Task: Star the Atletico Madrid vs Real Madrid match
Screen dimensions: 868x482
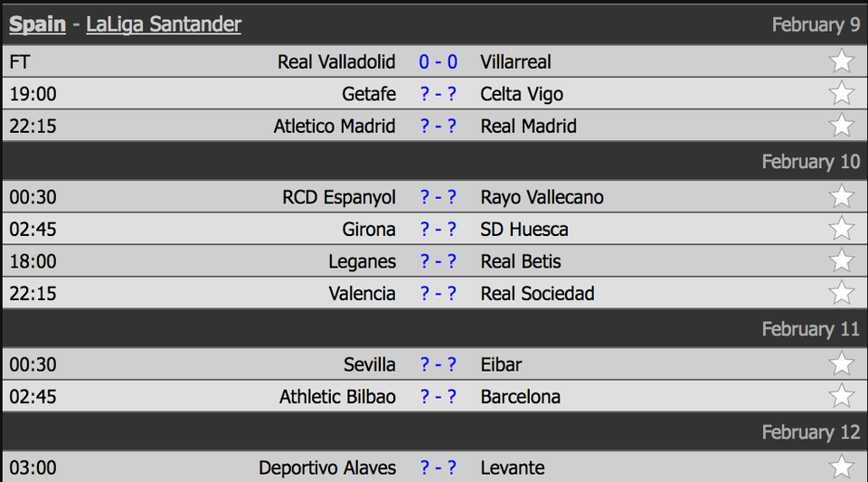Action: 842,125
